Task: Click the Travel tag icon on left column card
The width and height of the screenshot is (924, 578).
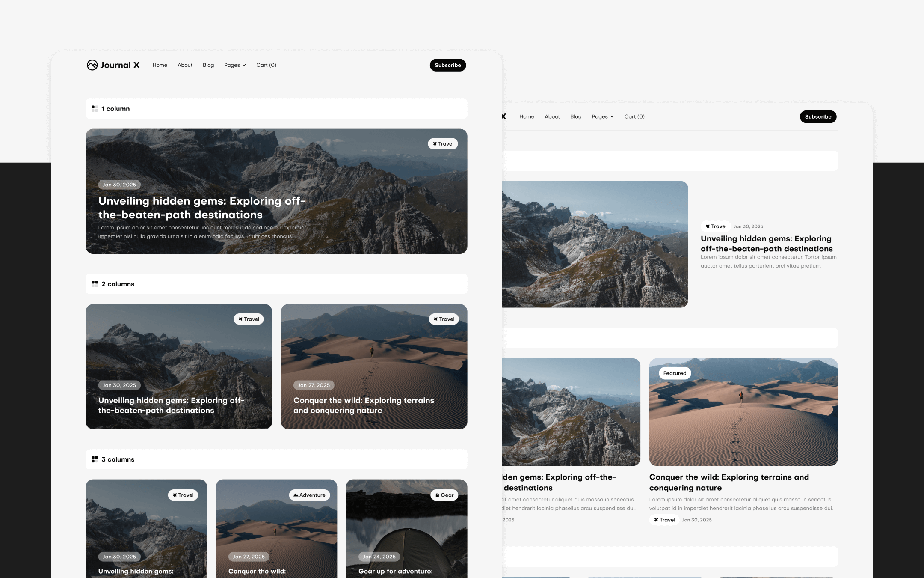Action: [241, 318]
